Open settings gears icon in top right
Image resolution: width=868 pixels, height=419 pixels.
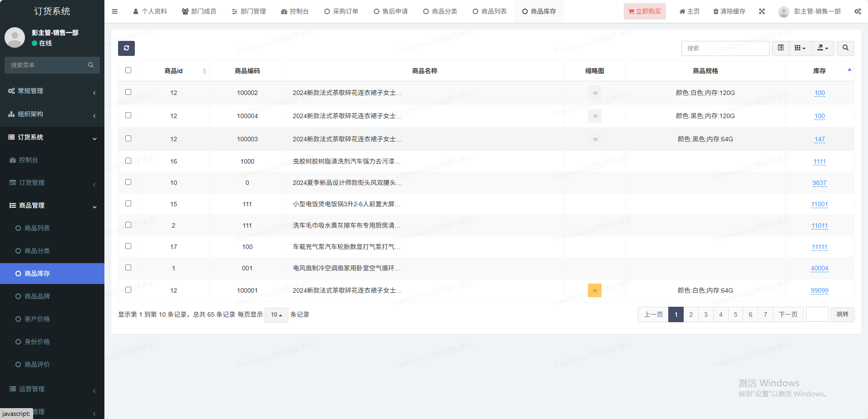click(x=858, y=11)
